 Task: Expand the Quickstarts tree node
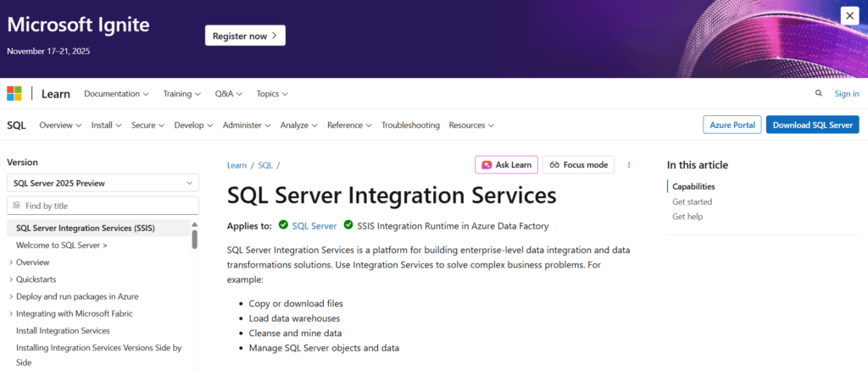pos(33,279)
